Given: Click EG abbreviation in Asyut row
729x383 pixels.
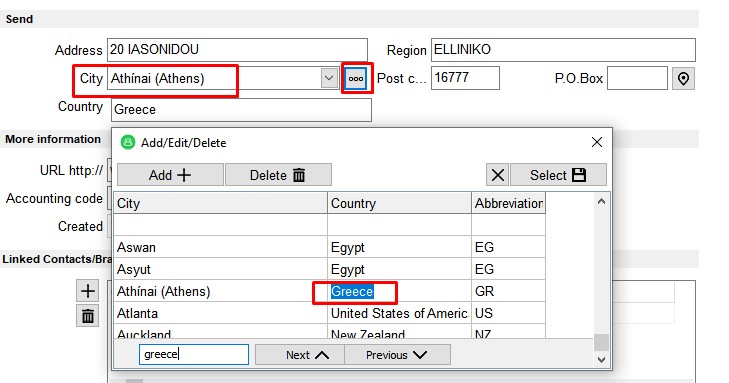Looking at the screenshot, I should click(509, 269).
